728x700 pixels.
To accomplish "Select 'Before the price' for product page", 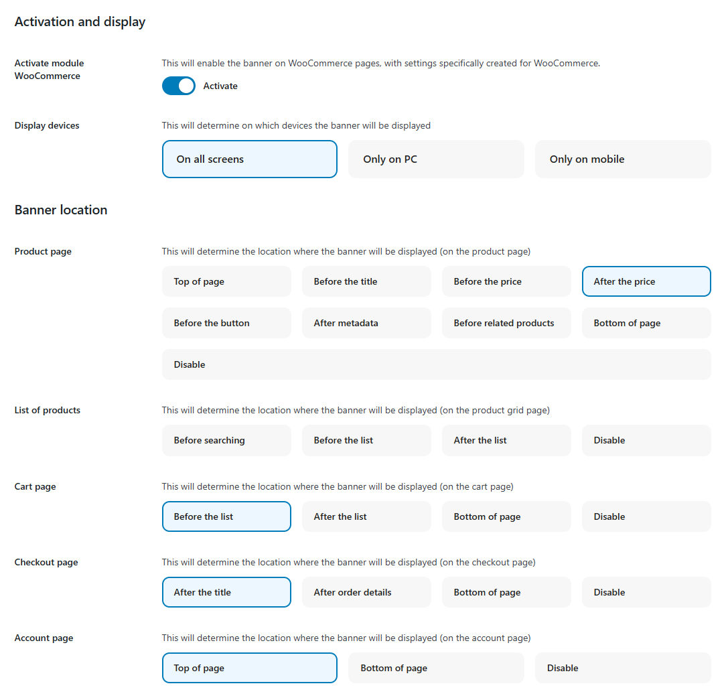I will pyautogui.click(x=506, y=281).
